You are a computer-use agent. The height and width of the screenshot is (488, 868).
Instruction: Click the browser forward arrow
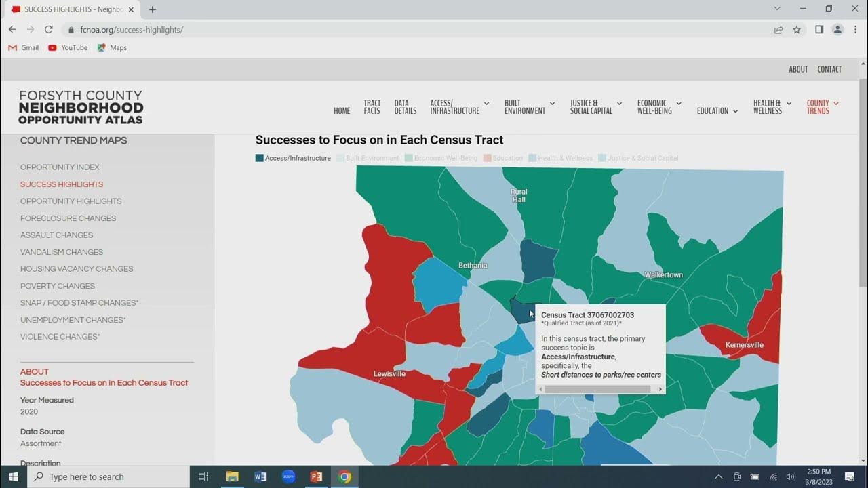[31, 30]
